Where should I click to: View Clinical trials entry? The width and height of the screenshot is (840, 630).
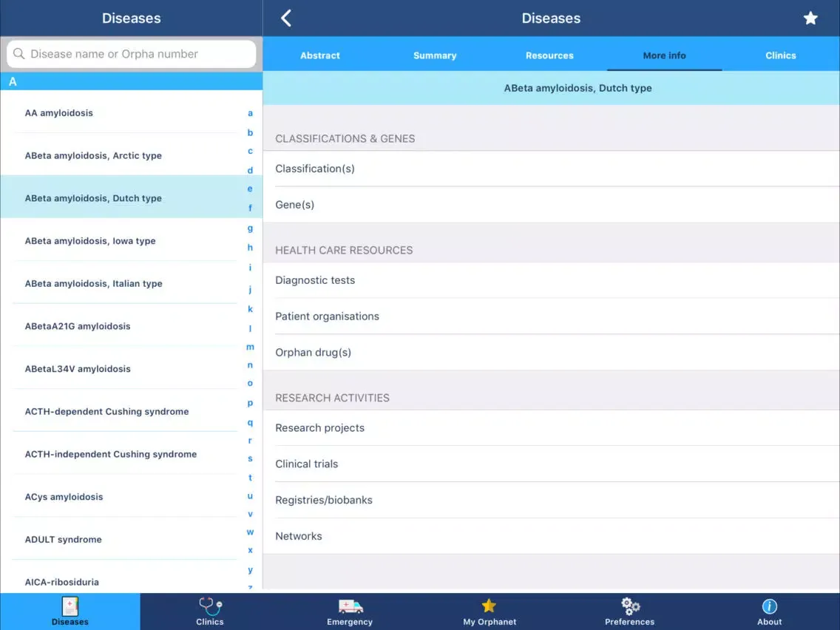551,464
